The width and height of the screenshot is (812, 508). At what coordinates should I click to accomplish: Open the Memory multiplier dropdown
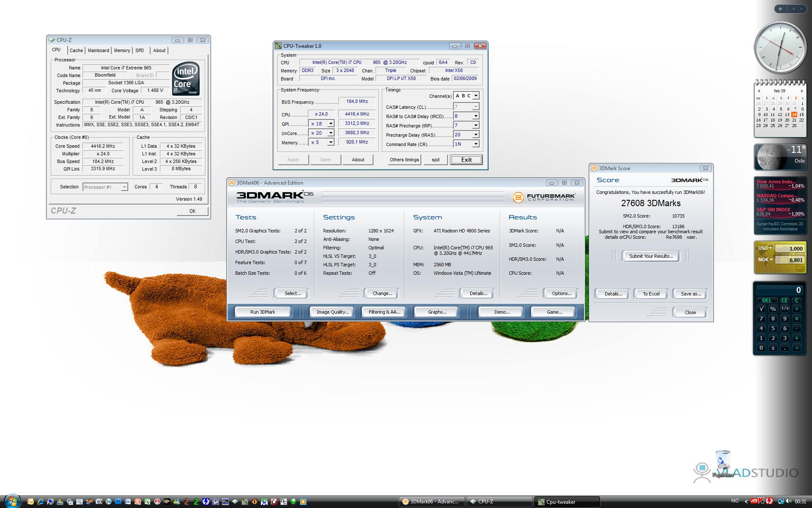(331, 142)
